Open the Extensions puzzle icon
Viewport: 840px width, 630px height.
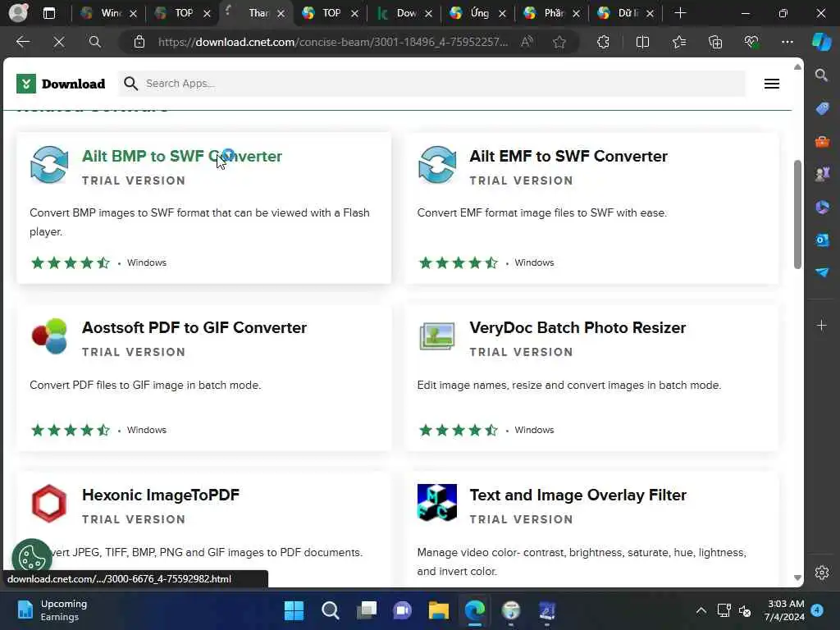tap(603, 42)
